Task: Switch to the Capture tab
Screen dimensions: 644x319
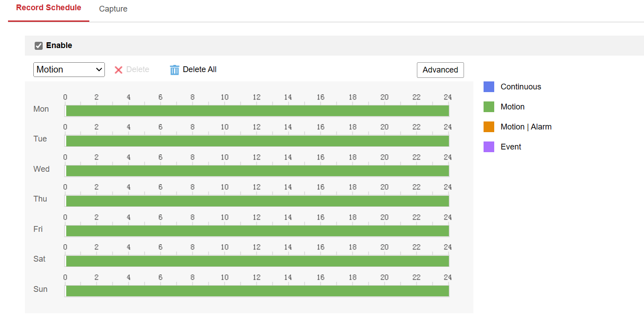Action: (x=113, y=9)
